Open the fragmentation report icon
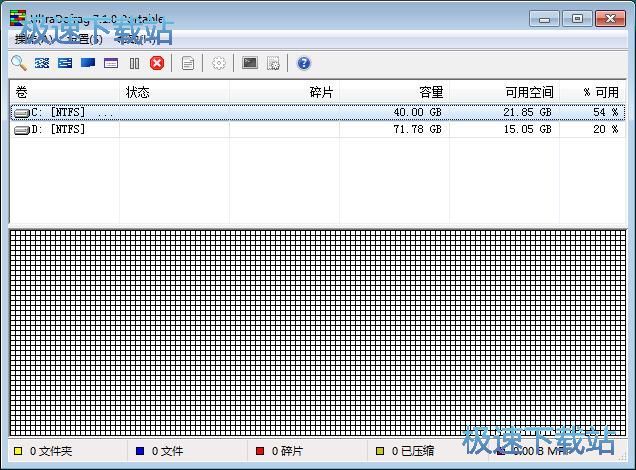636x470 pixels. click(188, 63)
